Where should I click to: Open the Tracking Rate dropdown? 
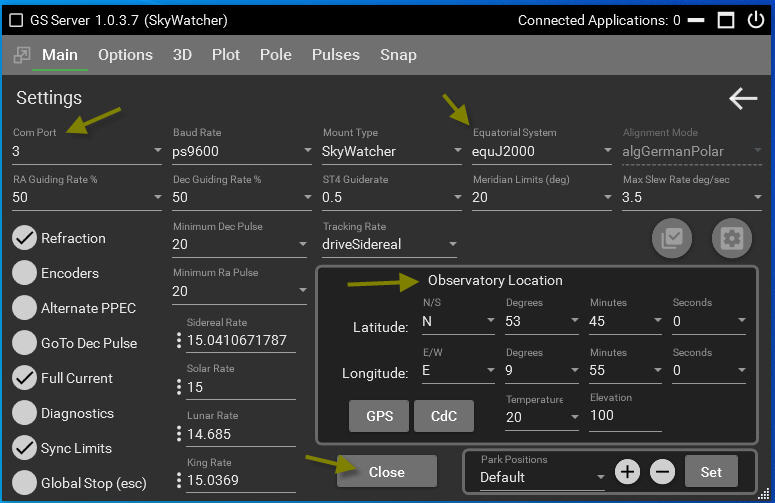point(389,244)
